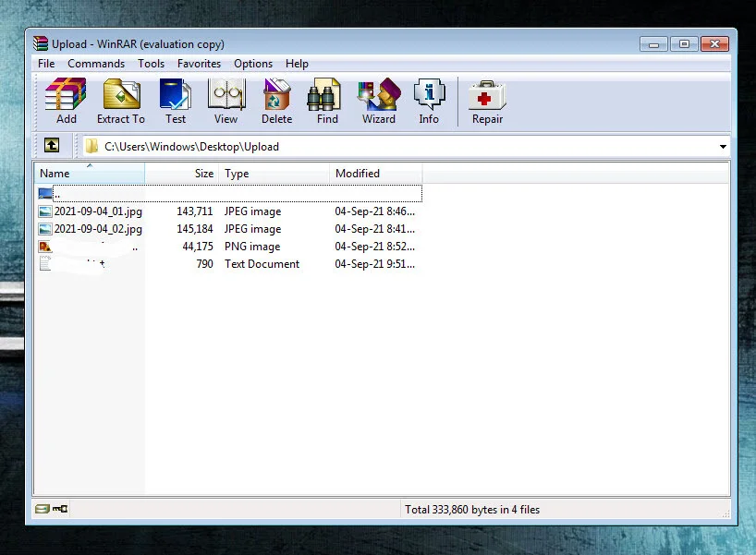
Task: Sort by Size column header
Action: [x=203, y=174]
